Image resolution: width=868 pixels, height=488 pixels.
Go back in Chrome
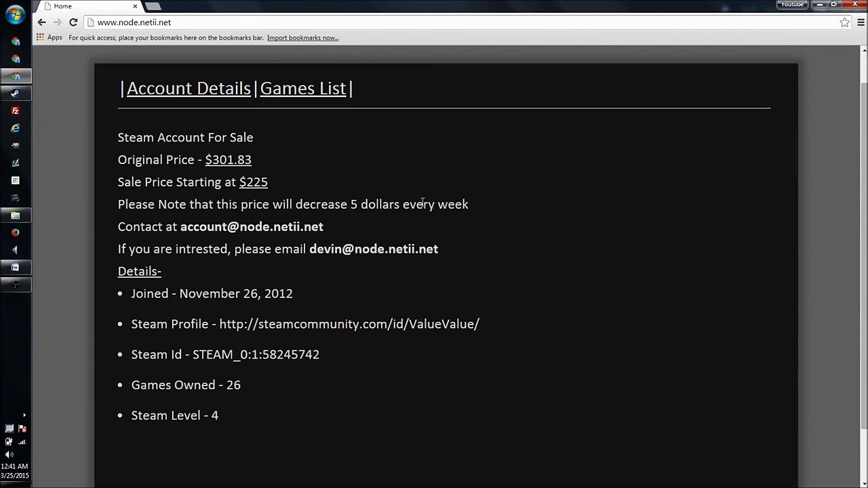coord(41,22)
